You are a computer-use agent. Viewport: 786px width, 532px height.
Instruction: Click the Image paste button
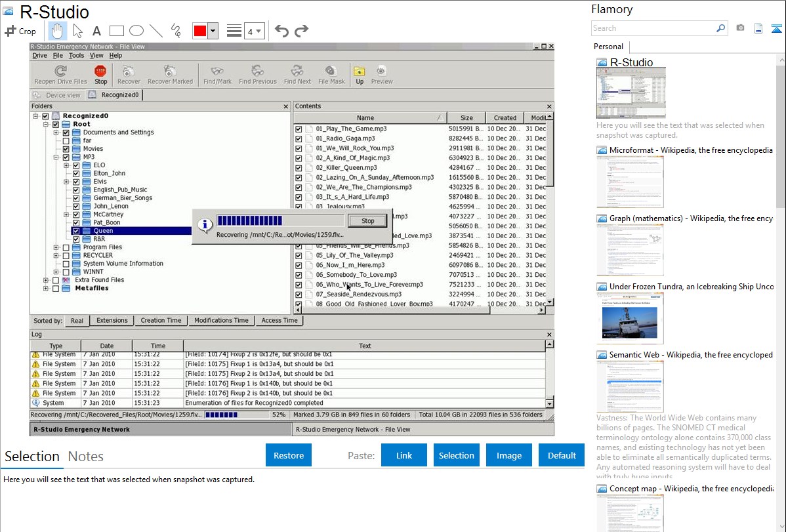pos(508,455)
